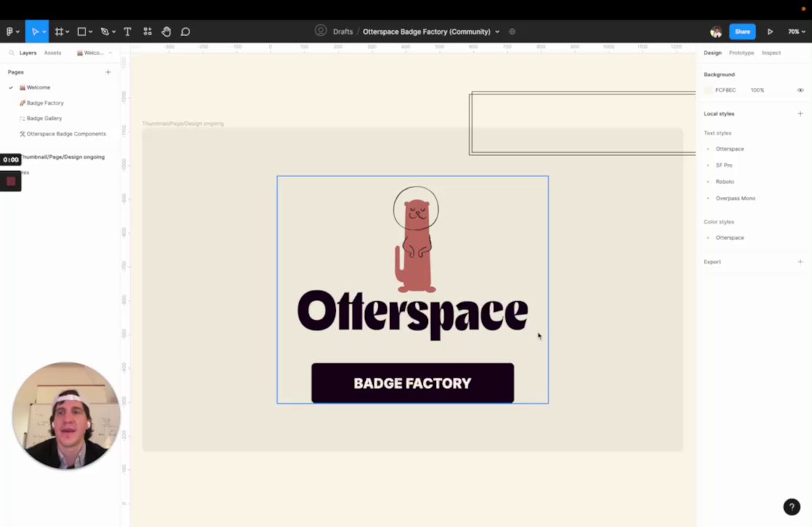The height and width of the screenshot is (527, 812).
Task: Select the Otterspace wordmark on canvas
Action: 412,314
